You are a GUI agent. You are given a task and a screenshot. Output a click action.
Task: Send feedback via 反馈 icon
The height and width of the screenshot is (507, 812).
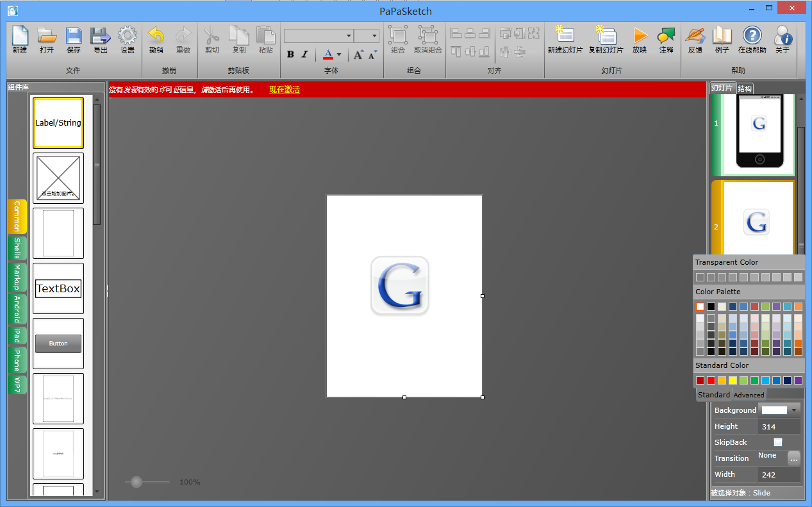695,40
